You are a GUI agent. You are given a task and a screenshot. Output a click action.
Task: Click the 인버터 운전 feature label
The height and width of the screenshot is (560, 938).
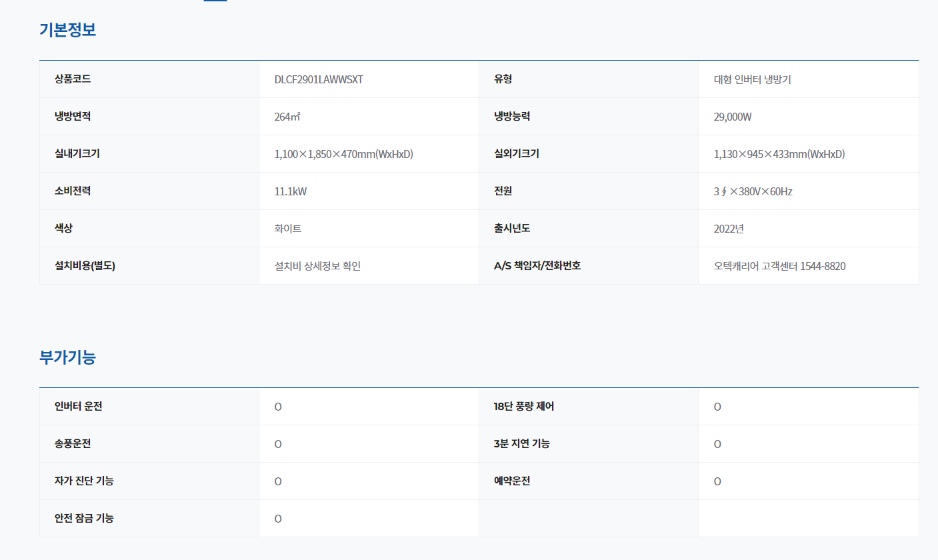[79, 406]
